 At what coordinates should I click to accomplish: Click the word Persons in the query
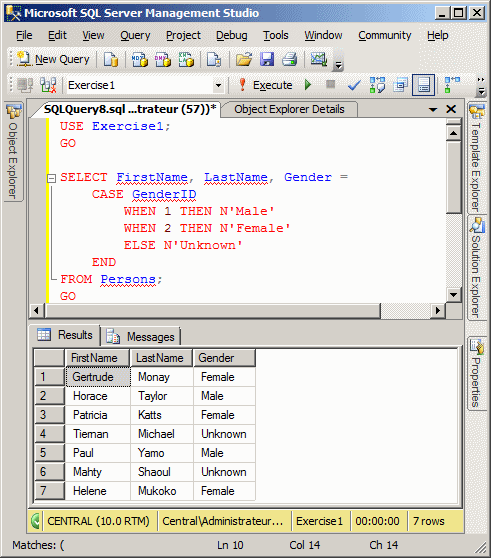click(x=128, y=279)
